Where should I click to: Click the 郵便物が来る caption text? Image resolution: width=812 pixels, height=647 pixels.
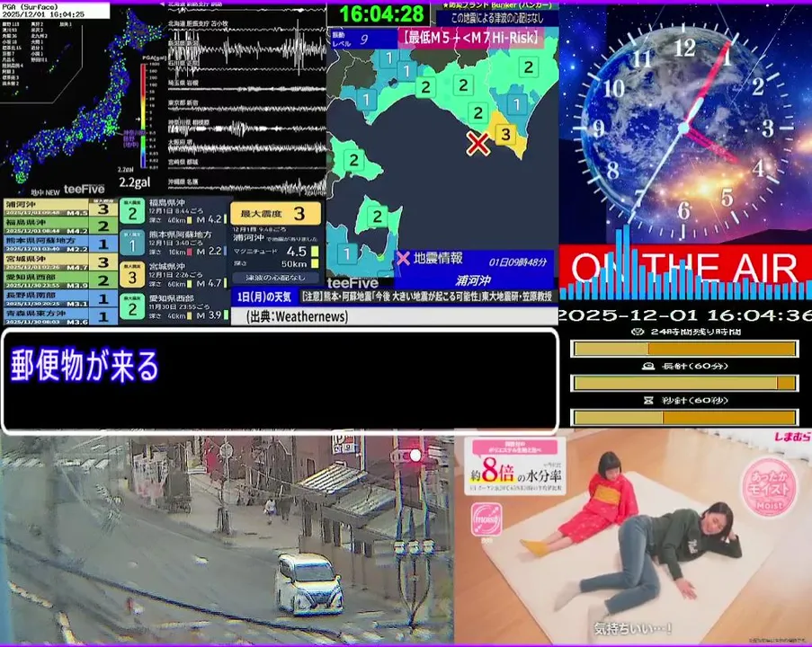[x=85, y=366]
